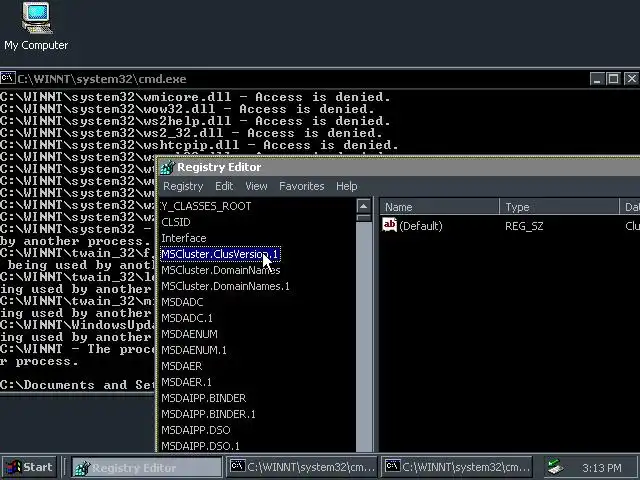Open the View menu in Registry Editor
This screenshot has height=480, width=640.
[x=256, y=186]
